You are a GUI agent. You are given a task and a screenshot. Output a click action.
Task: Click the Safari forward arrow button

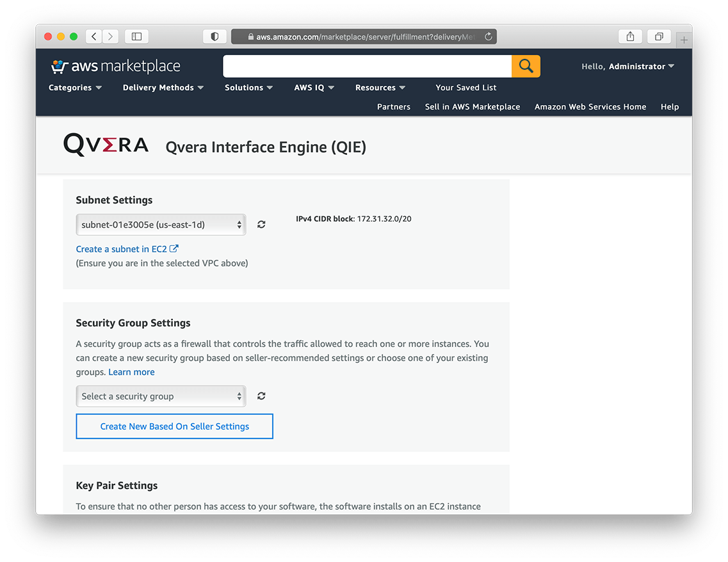point(111,36)
